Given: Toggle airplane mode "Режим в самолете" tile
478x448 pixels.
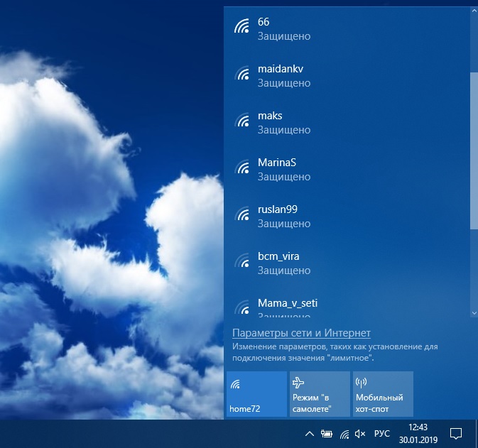Looking at the screenshot, I should pyautogui.click(x=320, y=394).
